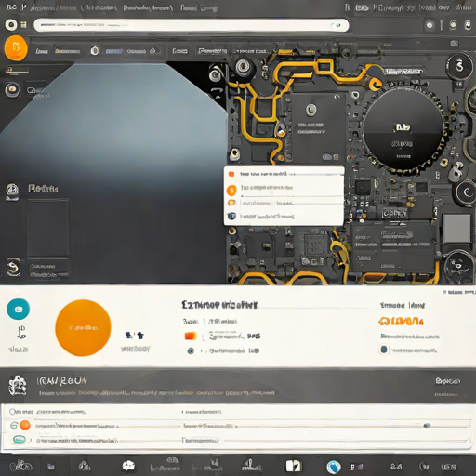Open the white gear-shaped icon in the dark header bar

[x=18, y=385]
